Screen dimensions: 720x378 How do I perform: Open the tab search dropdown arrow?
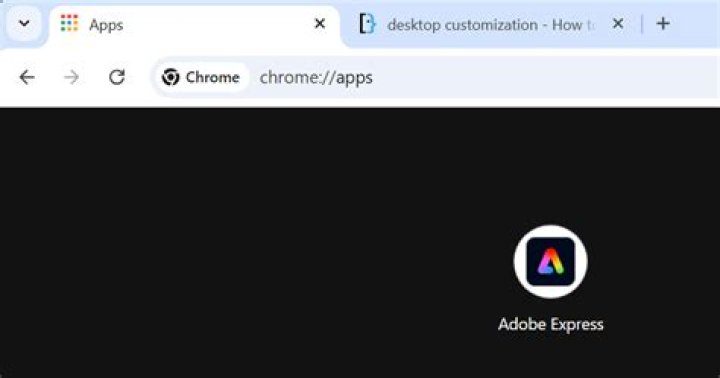click(x=24, y=23)
